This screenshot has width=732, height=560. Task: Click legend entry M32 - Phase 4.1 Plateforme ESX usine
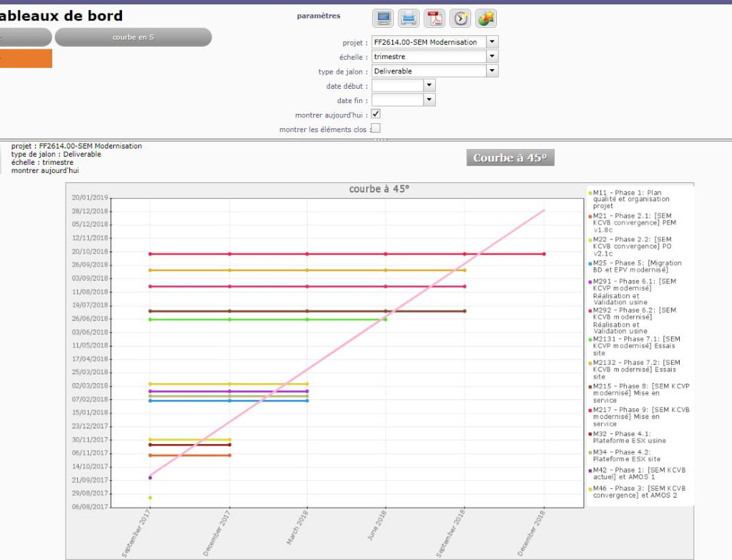tap(628, 437)
